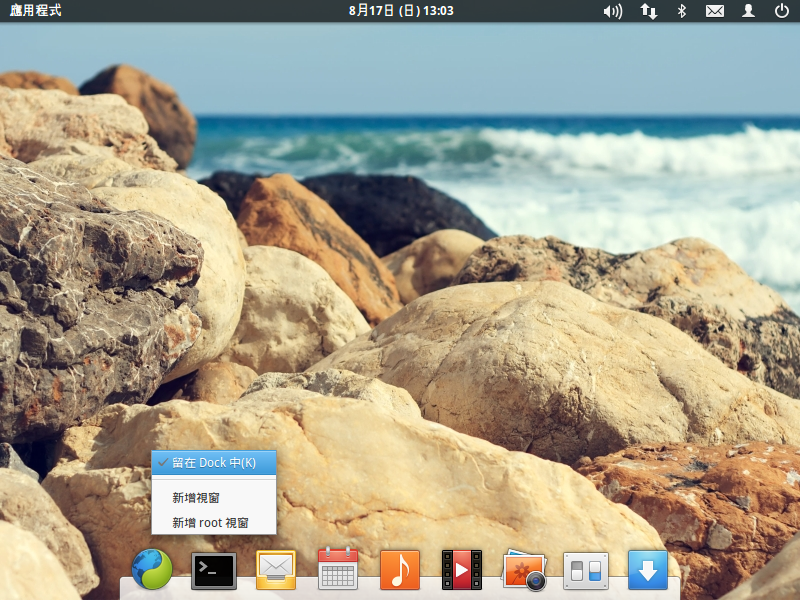
Task: Open the power session indicator
Action: (782, 11)
